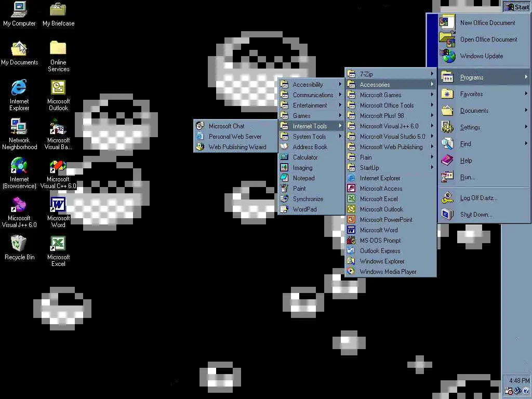Viewport: 532px width, 399px height.
Task: Open Address Book in Accessories
Action: coord(311,147)
